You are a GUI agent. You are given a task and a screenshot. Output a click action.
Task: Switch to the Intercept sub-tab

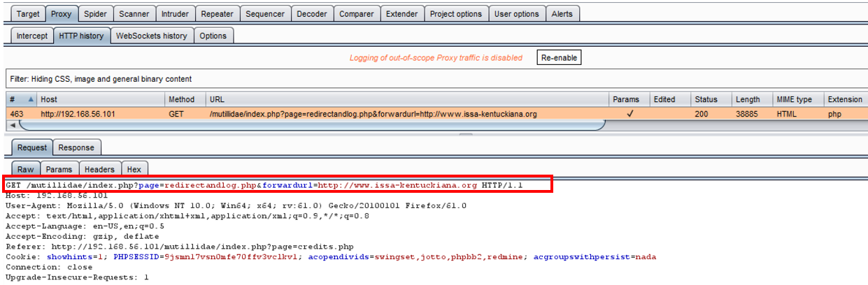click(x=32, y=36)
